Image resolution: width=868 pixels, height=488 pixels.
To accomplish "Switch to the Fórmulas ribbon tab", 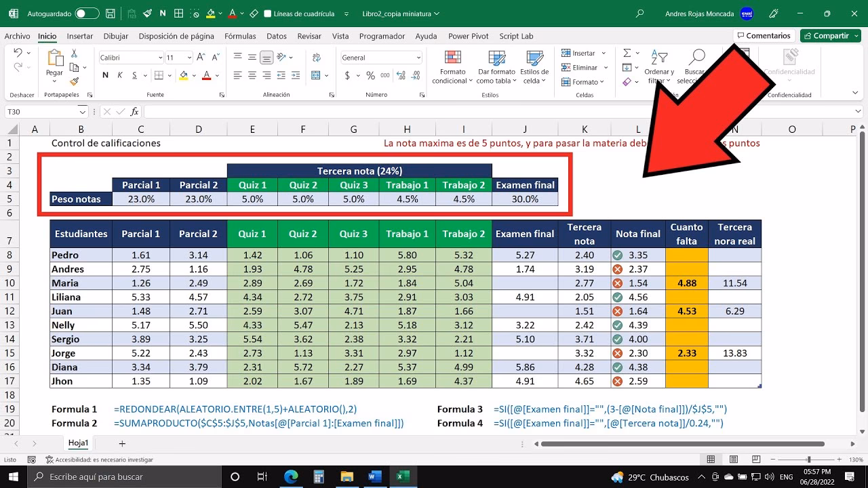I will click(240, 36).
